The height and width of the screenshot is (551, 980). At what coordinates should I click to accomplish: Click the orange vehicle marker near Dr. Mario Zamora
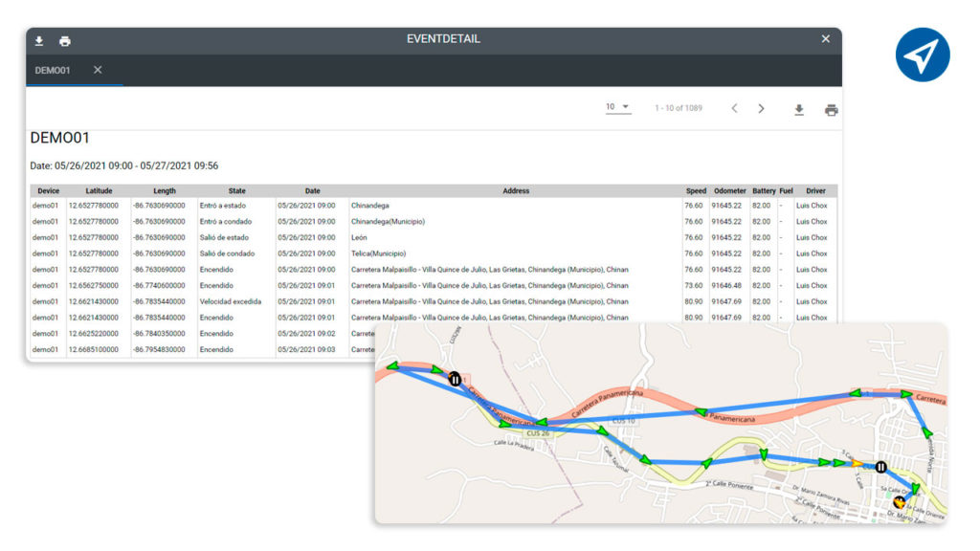pos(899,501)
